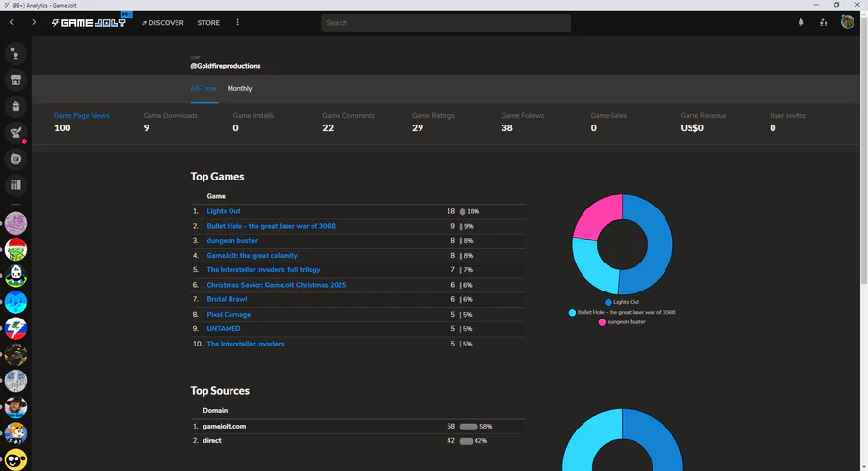868x471 pixels.
Task: Select the Game Sales metric
Action: pos(609,122)
